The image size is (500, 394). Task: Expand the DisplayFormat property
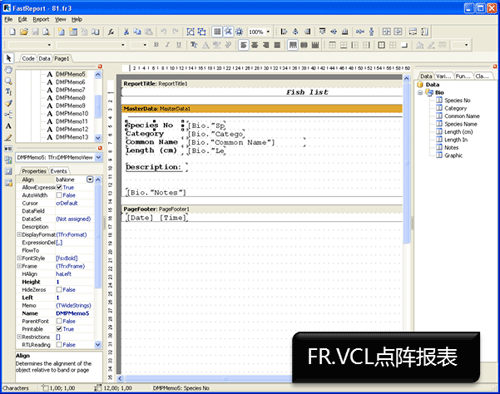point(19,235)
